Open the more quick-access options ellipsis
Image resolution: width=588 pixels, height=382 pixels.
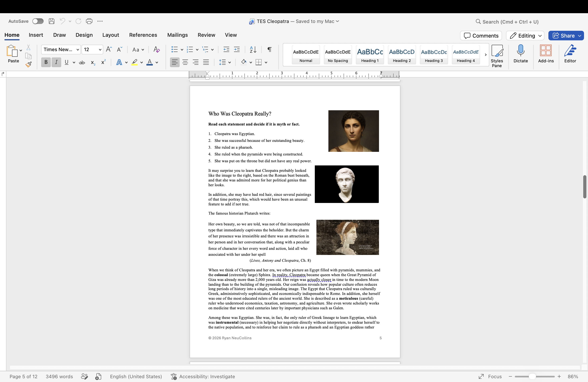[x=100, y=21]
